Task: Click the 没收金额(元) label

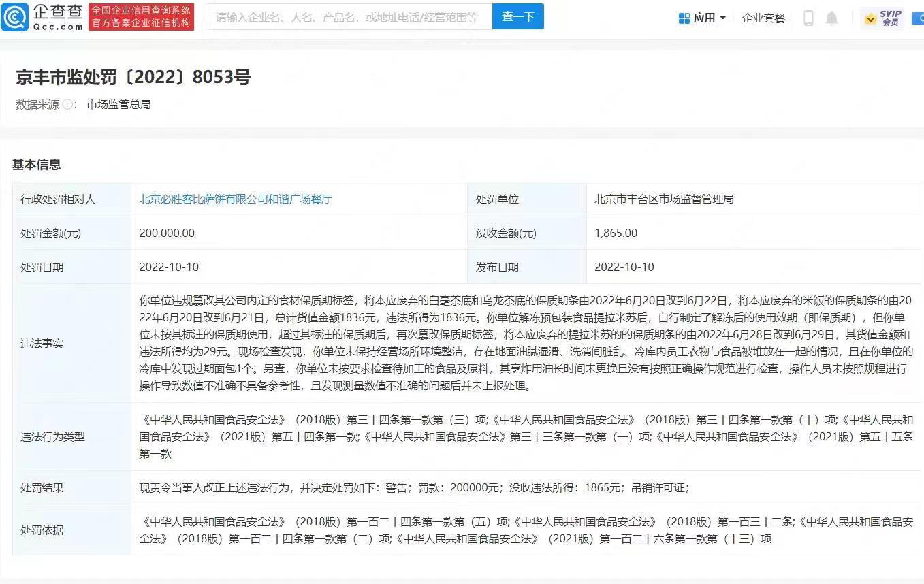Action: pyautogui.click(x=506, y=233)
